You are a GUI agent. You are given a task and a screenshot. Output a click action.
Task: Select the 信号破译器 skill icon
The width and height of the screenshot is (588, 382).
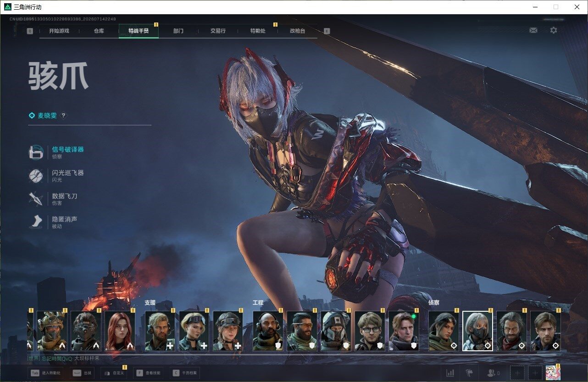click(x=36, y=152)
